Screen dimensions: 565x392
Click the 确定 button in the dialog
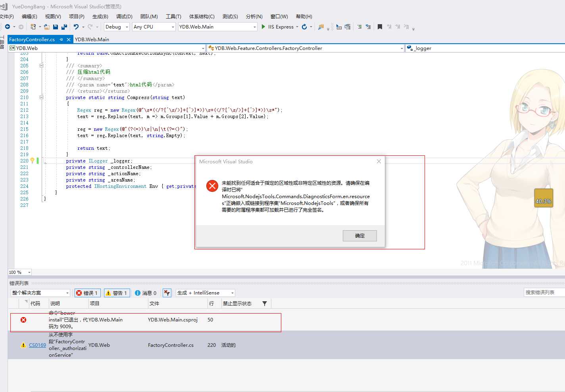(359, 235)
